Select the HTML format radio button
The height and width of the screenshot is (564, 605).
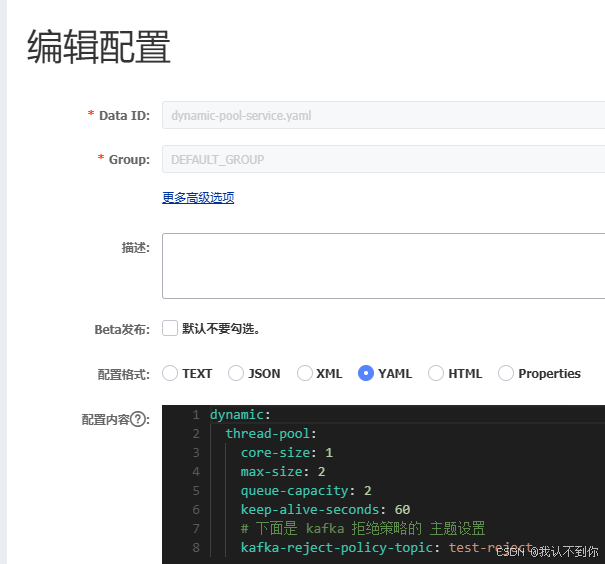(436, 373)
